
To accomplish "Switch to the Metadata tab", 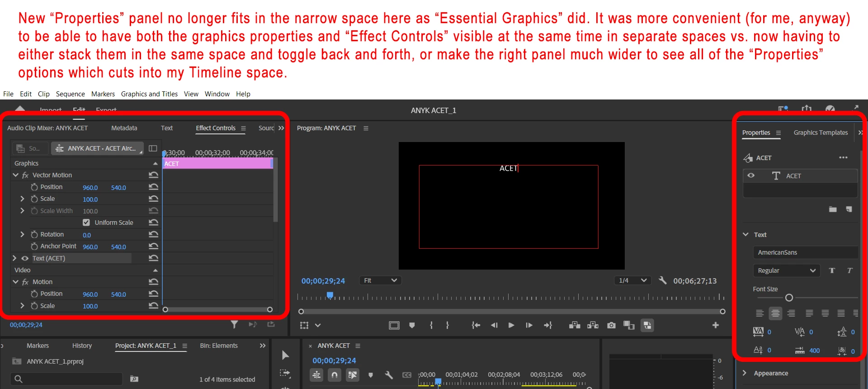I will [124, 128].
